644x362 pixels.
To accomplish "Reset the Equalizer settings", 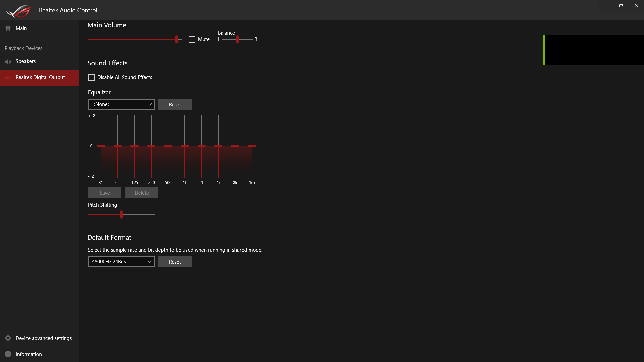I will point(175,104).
